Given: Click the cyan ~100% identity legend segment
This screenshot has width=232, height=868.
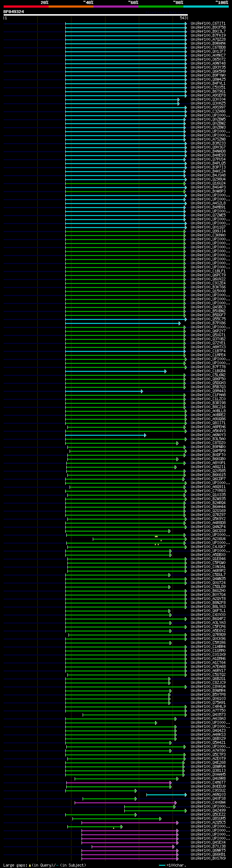Looking at the screenshot, I should pyautogui.click(x=206, y=7).
